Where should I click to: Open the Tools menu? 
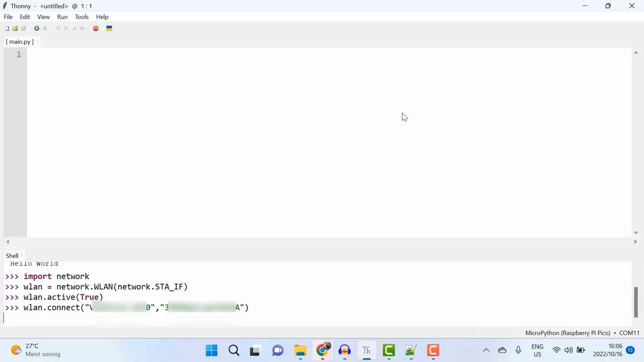pos(82,17)
